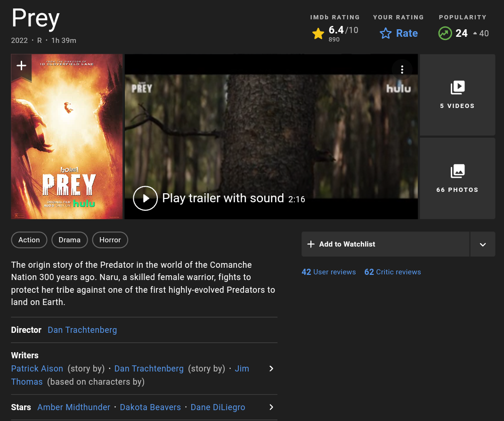Open director Dan Trachtenberg's page
This screenshot has height=421, width=504.
pyautogui.click(x=82, y=330)
